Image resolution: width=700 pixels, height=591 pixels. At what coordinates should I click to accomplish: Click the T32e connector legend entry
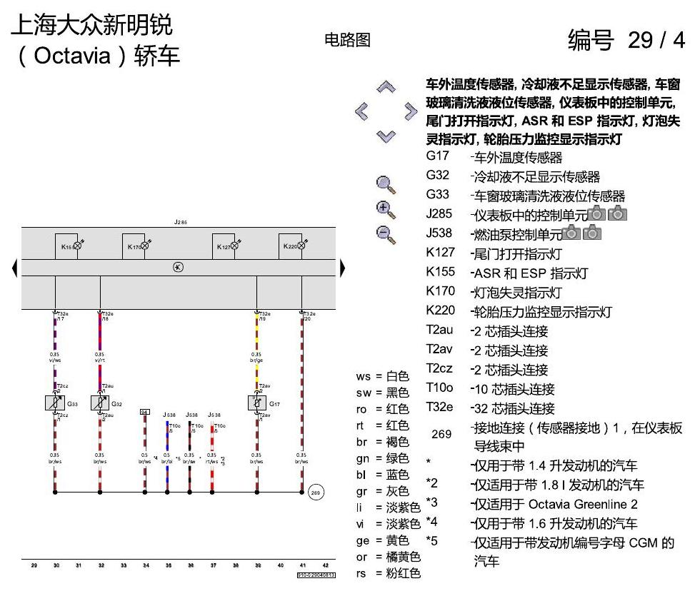point(490,408)
